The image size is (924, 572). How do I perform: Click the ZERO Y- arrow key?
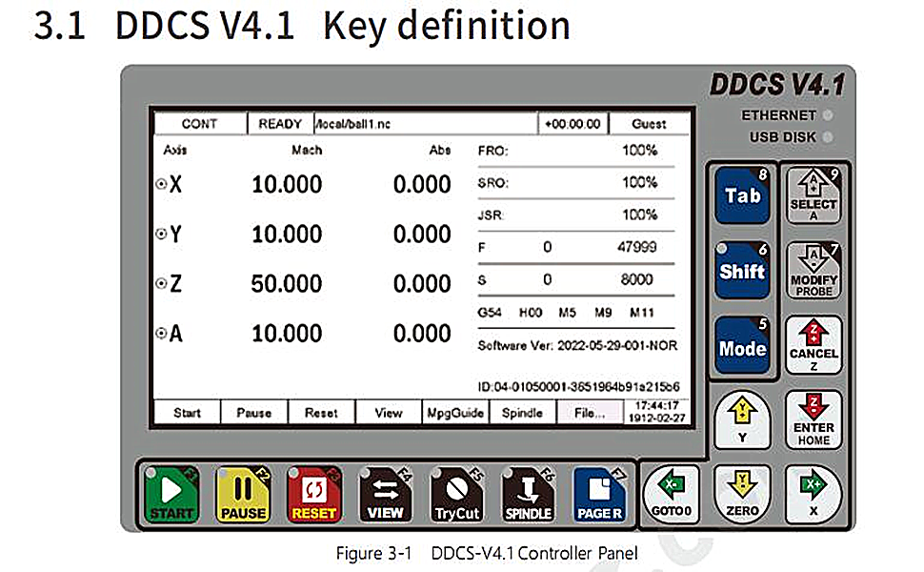pyautogui.click(x=742, y=494)
